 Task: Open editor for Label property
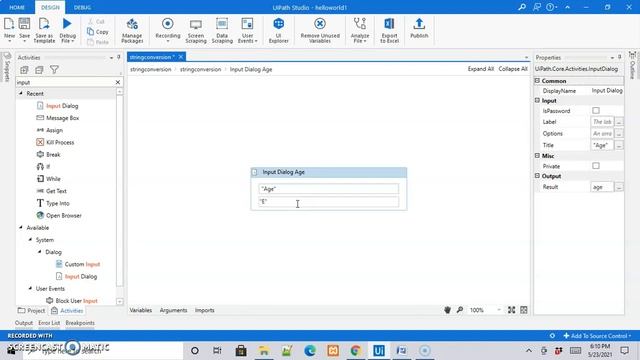(619, 122)
